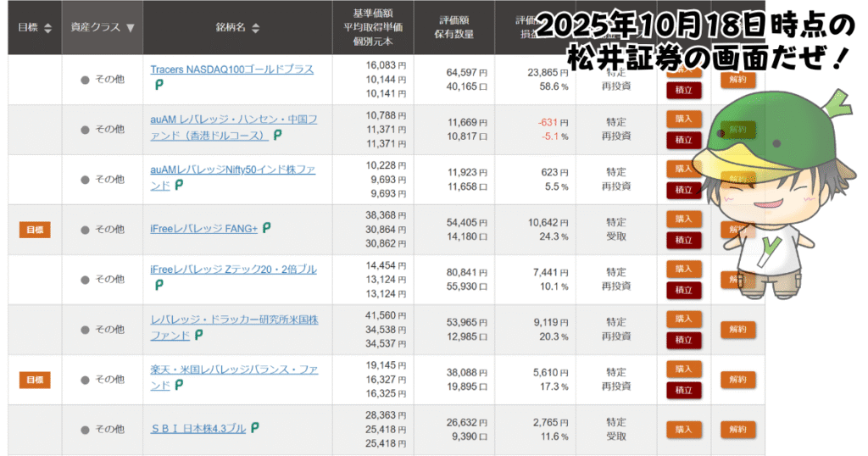Click the 目標 badge on 楽天・米国レバレッジバランス row
Viewport: 868px width, 456px height.
coord(35,379)
